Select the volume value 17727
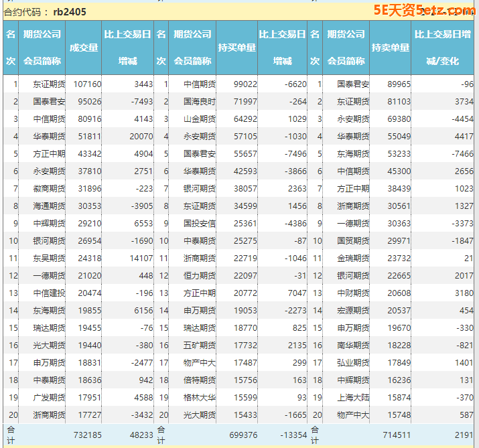 pos(90,415)
